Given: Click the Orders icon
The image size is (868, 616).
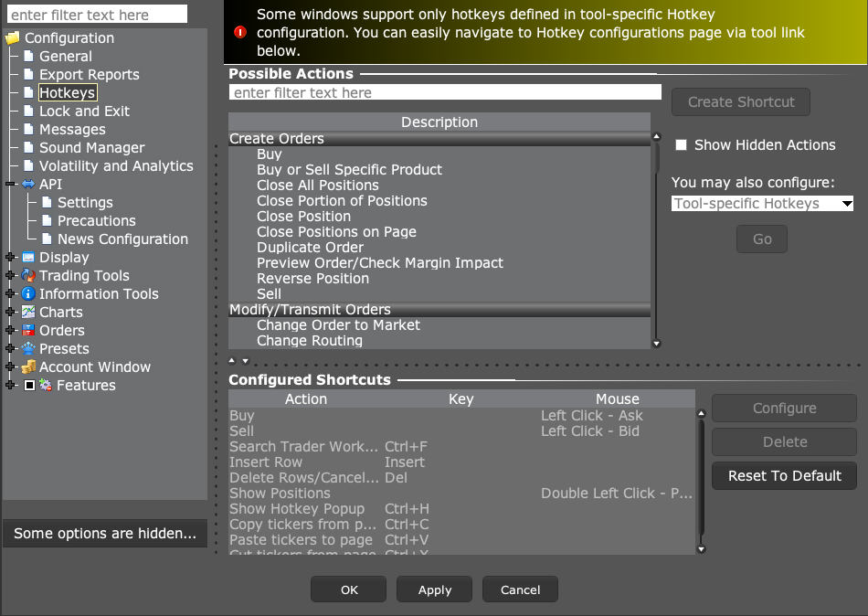Looking at the screenshot, I should (28, 330).
